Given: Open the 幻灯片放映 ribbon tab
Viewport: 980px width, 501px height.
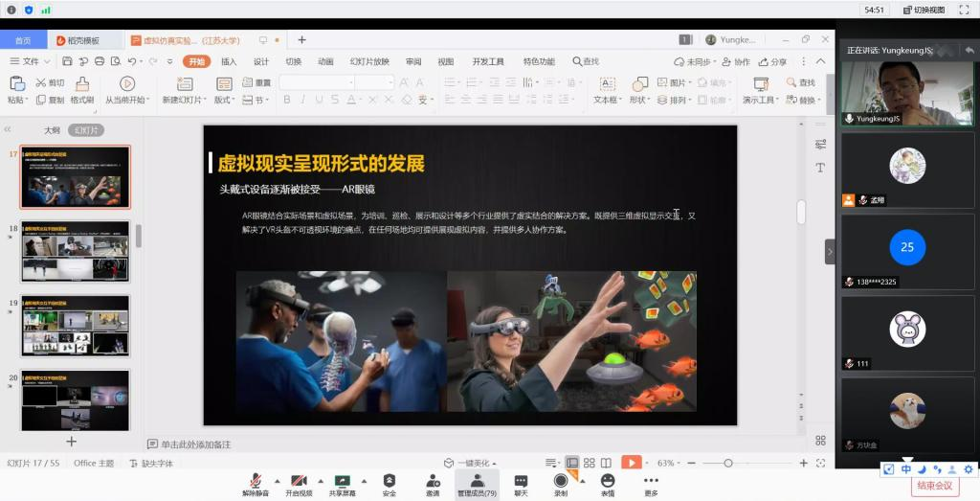Looking at the screenshot, I should [369, 61].
